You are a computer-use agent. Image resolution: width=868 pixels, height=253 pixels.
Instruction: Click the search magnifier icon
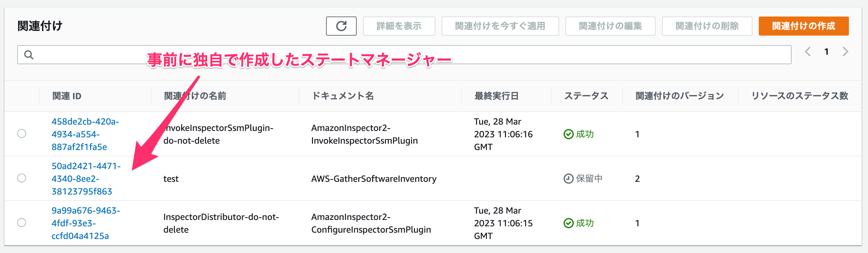coord(29,55)
